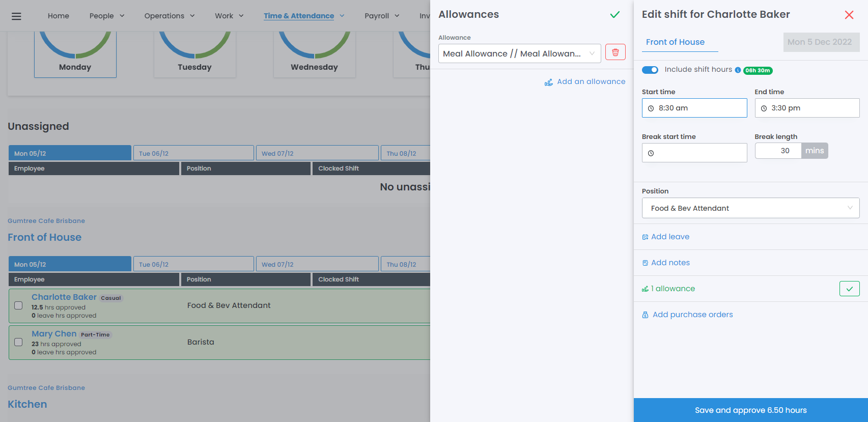This screenshot has width=868, height=422.
Task: Close the Edit shift panel
Action: click(x=849, y=15)
